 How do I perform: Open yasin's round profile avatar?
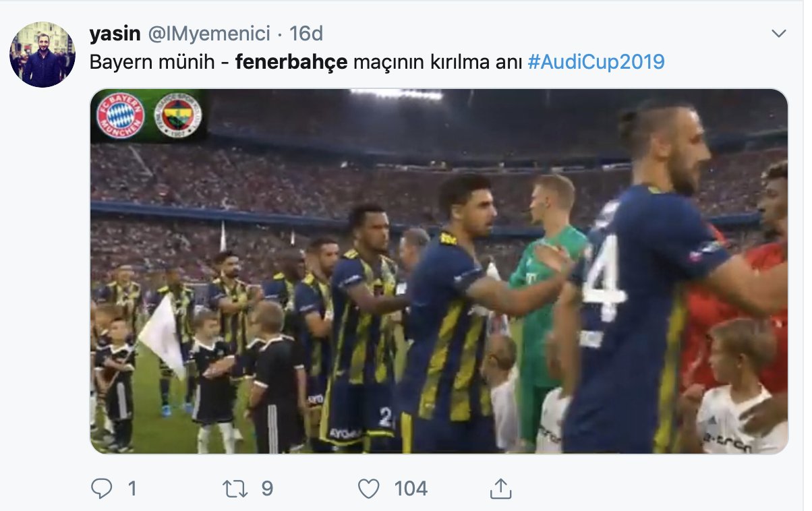(x=42, y=55)
